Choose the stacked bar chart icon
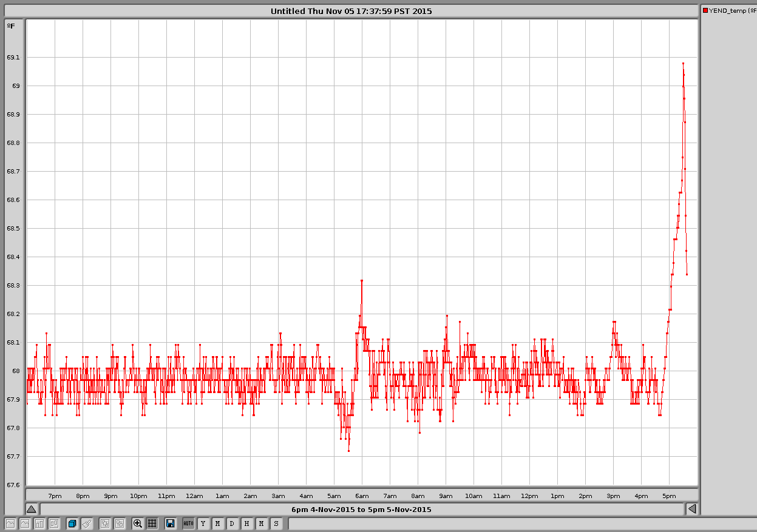The image size is (757, 532). [54, 523]
